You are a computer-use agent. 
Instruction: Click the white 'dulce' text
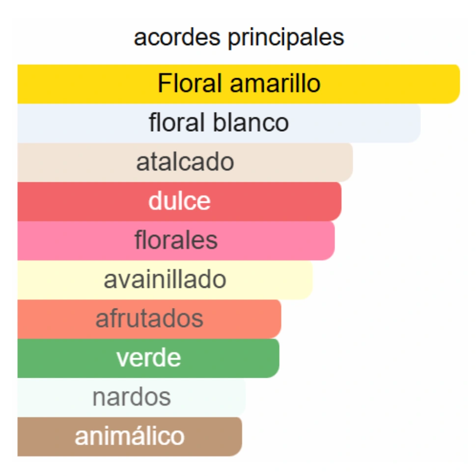(179, 200)
